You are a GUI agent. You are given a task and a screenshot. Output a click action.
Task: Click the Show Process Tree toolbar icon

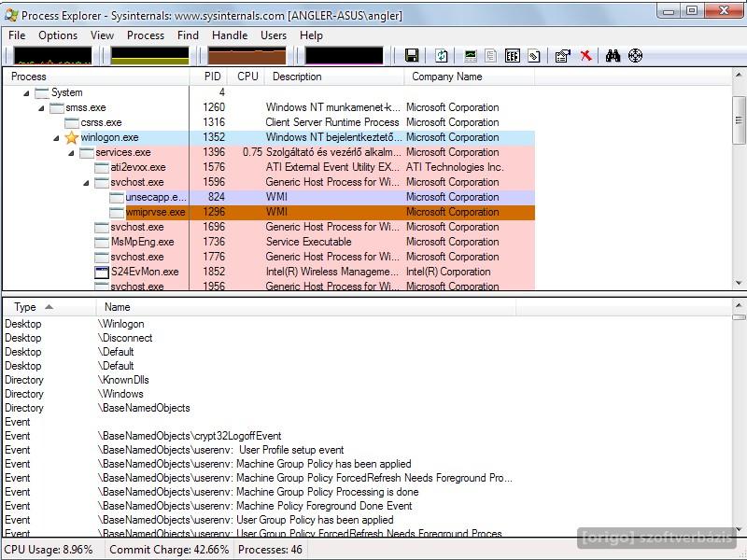(491, 56)
